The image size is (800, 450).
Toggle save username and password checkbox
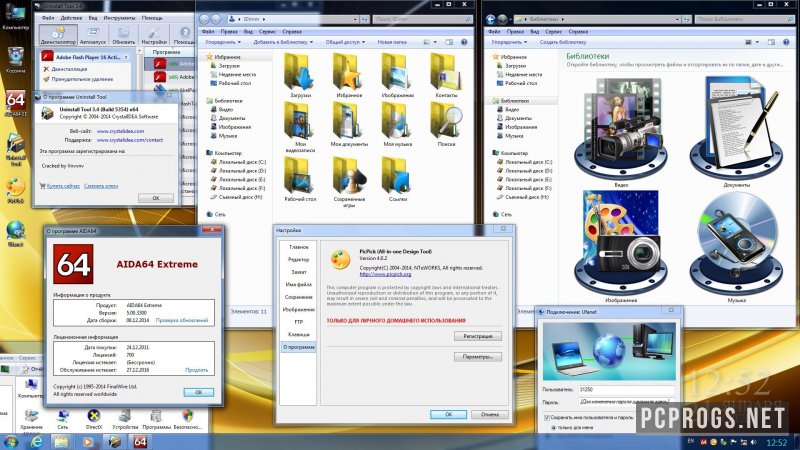coord(547,417)
